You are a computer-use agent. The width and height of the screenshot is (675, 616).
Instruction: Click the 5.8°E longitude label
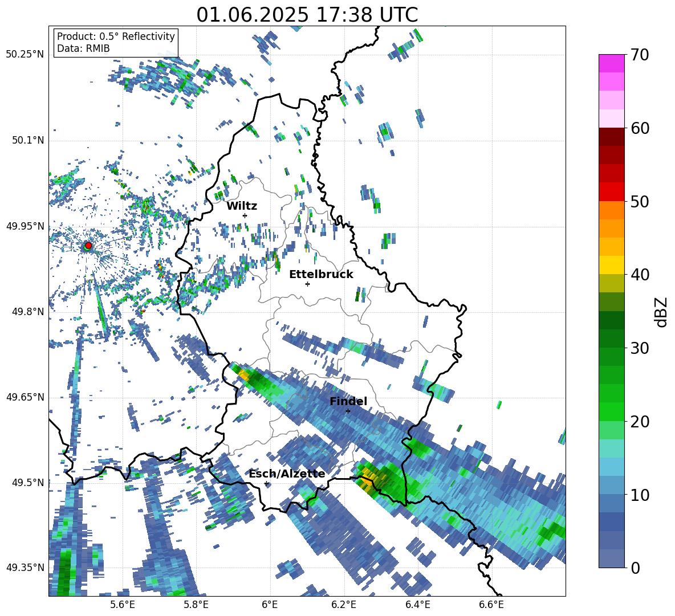pyautogui.click(x=196, y=605)
